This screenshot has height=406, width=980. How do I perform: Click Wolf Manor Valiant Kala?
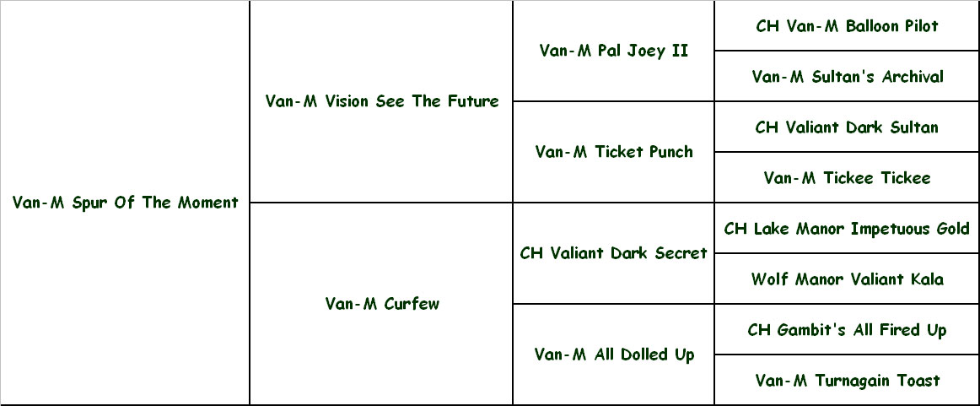tap(847, 279)
